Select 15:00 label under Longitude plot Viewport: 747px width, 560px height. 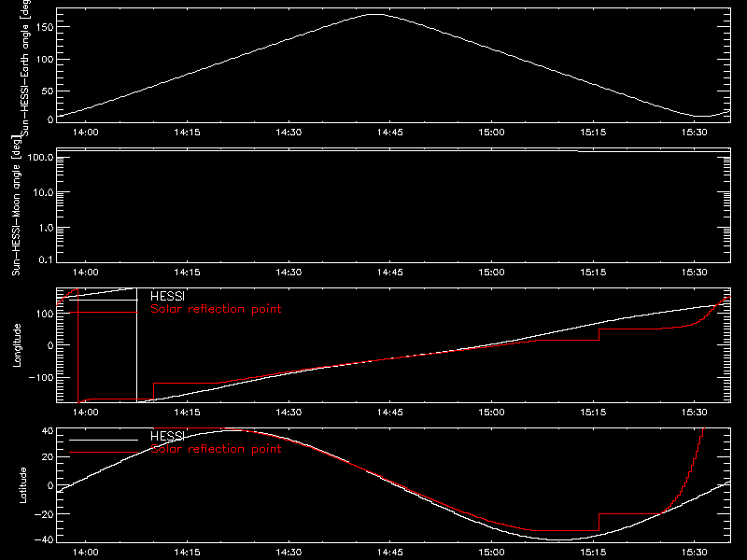click(492, 413)
